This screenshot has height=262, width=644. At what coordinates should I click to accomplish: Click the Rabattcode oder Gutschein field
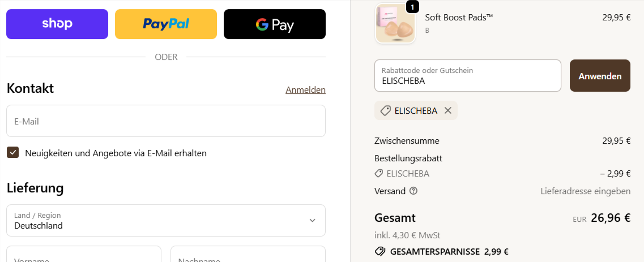pos(467,76)
